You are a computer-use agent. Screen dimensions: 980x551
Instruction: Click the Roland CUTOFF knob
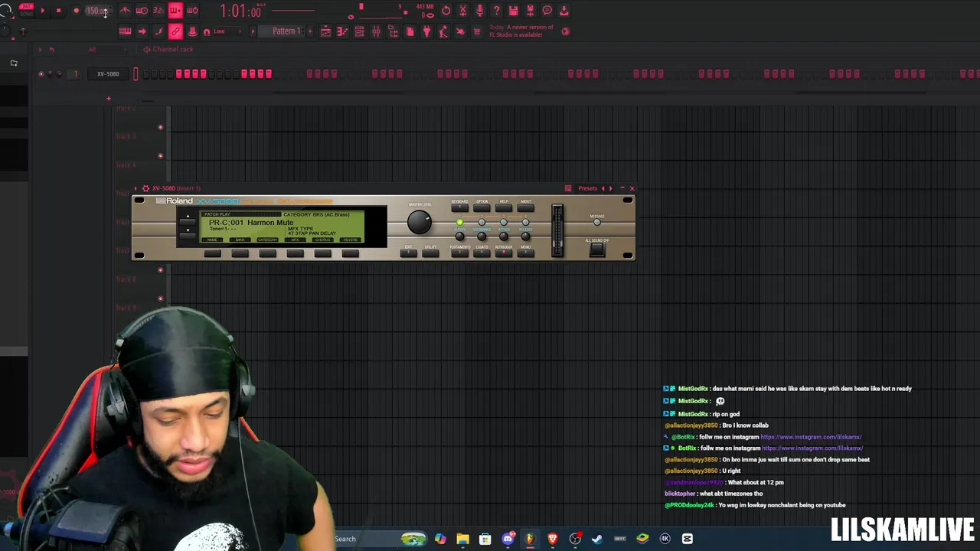coord(459,236)
